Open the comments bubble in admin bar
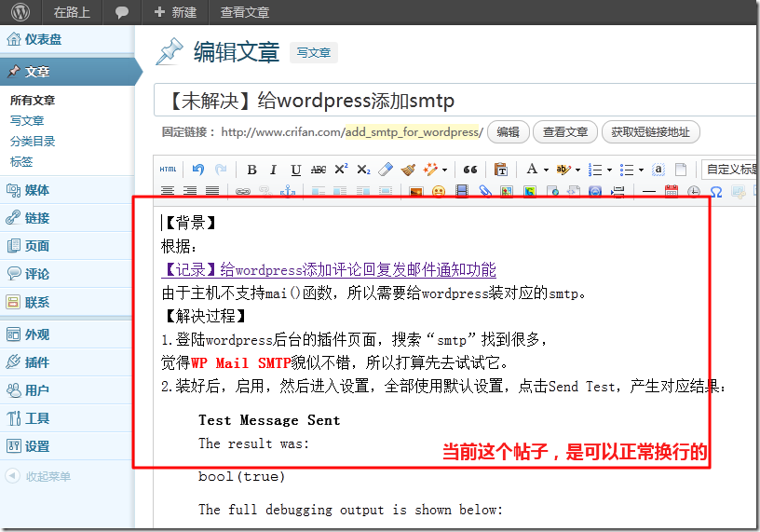 [x=122, y=12]
